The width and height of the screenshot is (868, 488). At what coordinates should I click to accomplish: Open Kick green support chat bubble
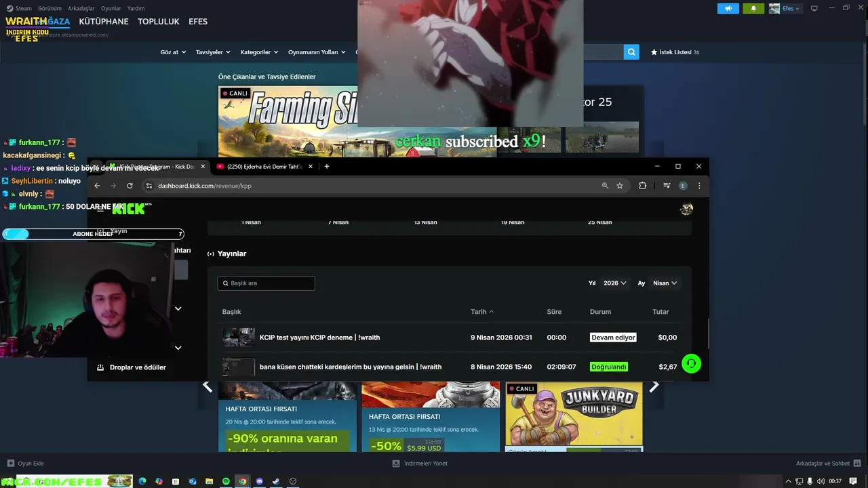(691, 364)
